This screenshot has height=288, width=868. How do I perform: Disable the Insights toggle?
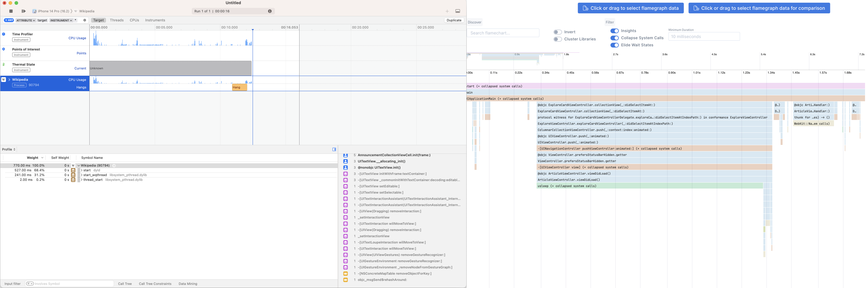tap(614, 31)
